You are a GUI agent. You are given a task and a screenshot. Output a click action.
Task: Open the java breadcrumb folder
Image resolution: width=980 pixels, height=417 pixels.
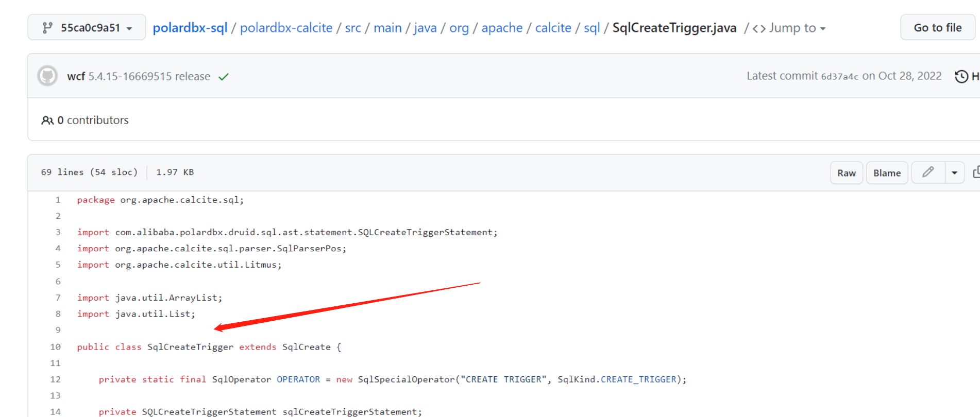coord(425,28)
